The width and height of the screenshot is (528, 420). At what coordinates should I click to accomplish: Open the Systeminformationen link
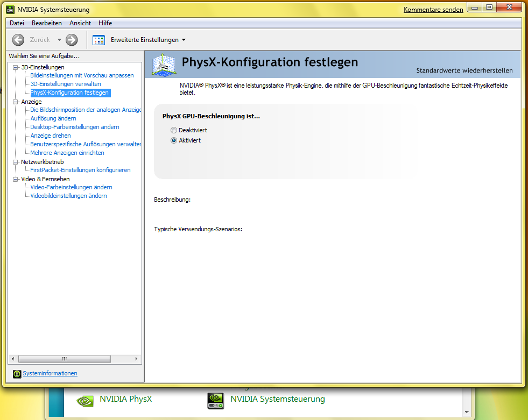[x=50, y=373]
